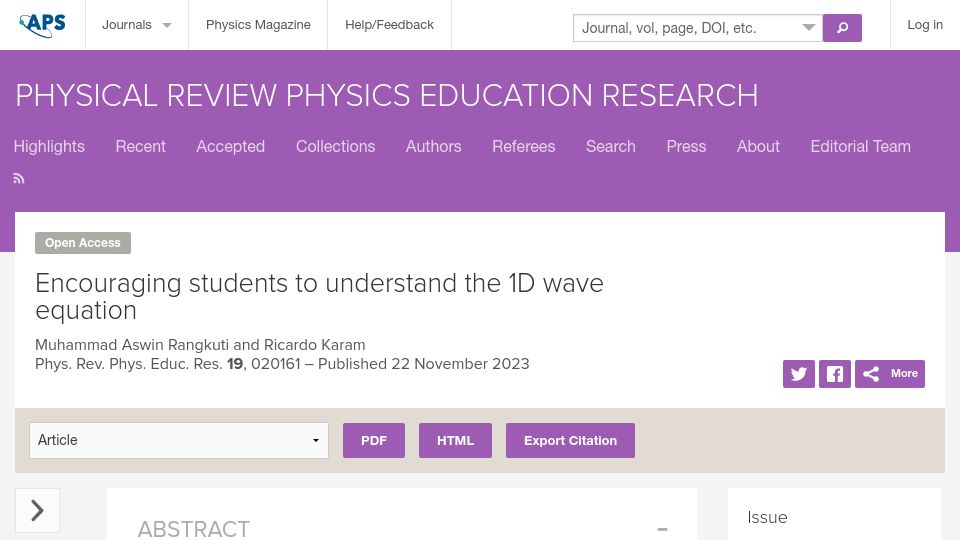Viewport: 960px width, 540px height.
Task: Open the Help/Feedback page
Action: [x=389, y=25]
